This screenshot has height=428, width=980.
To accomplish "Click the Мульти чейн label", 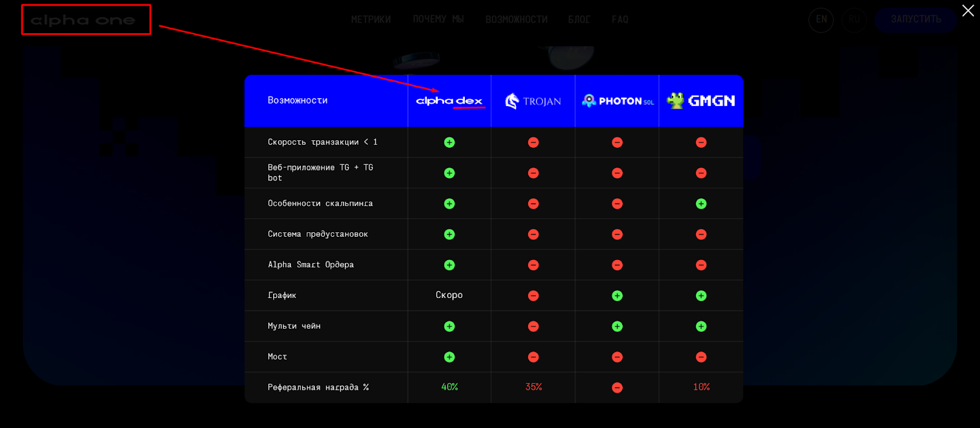I will coord(294,326).
